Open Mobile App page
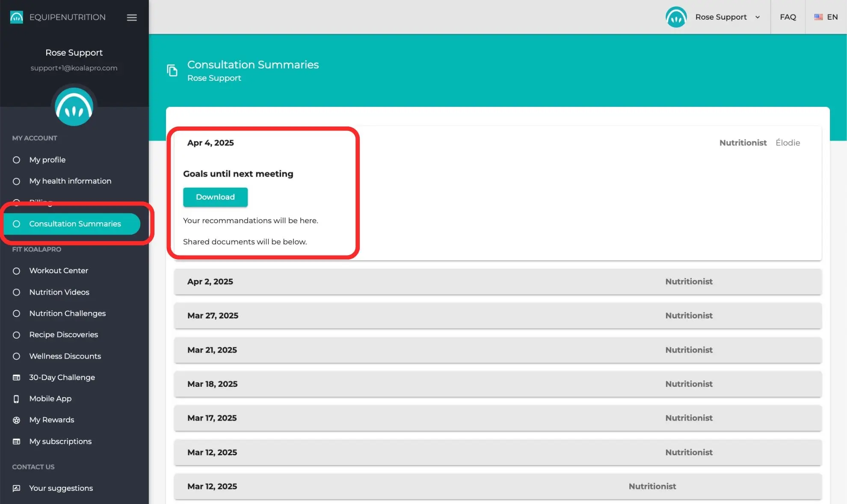847x504 pixels. (x=50, y=398)
